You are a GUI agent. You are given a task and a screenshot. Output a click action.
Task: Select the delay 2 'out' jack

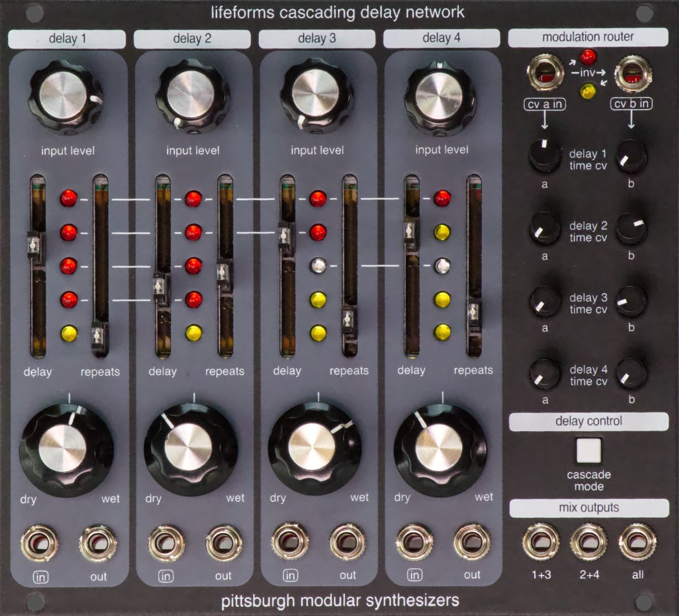point(224,543)
